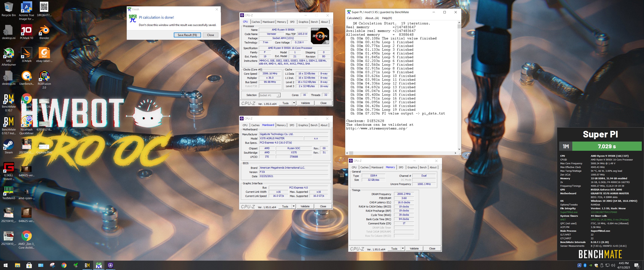Click the Core Speed 3599.16 MHz value

(x=270, y=74)
